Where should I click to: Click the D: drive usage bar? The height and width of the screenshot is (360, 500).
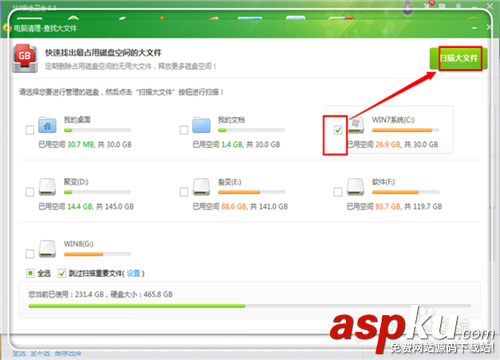click(x=97, y=192)
